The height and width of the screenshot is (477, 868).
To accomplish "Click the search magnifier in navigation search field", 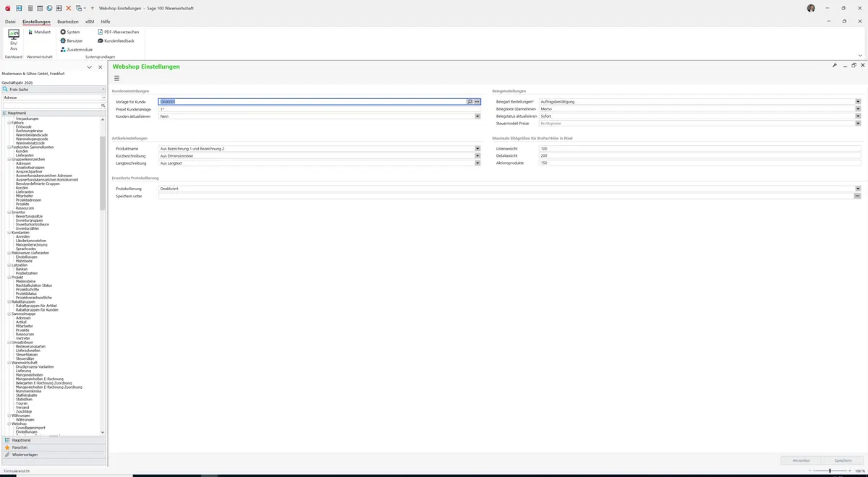I will [x=103, y=106].
